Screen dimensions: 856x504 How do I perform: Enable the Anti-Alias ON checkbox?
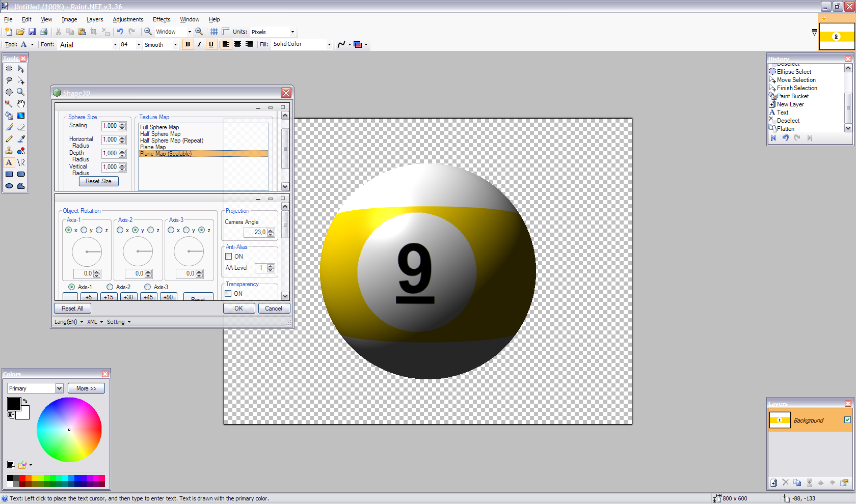coord(229,256)
